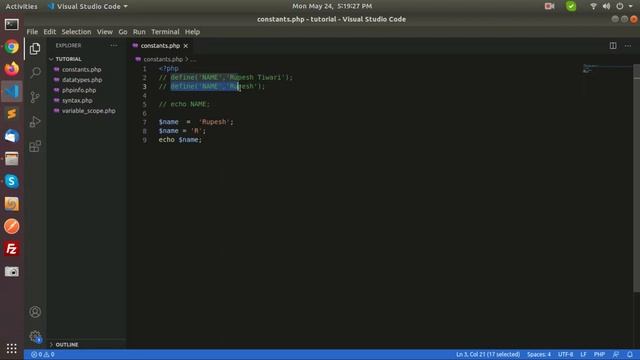Viewport: 640px width, 360px height.
Task: Open the Edit menu
Action: (x=50, y=32)
